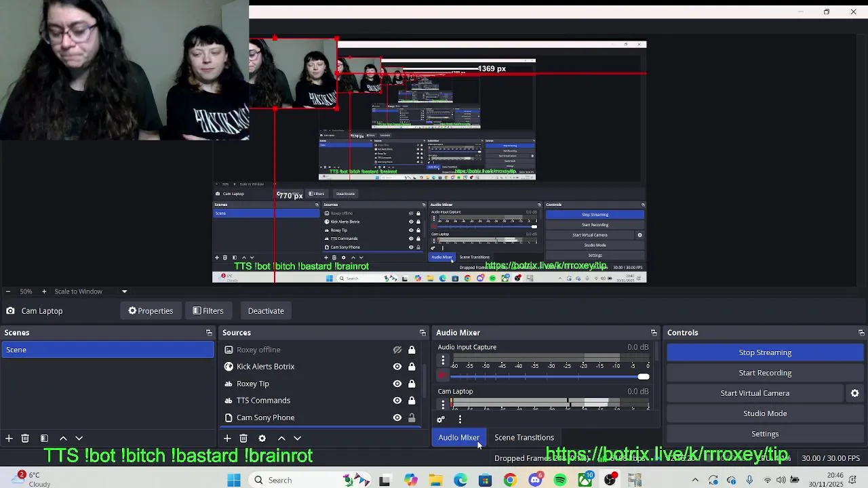Click Sources list scrollbar
The width and height of the screenshot is (868, 488).
(x=425, y=380)
